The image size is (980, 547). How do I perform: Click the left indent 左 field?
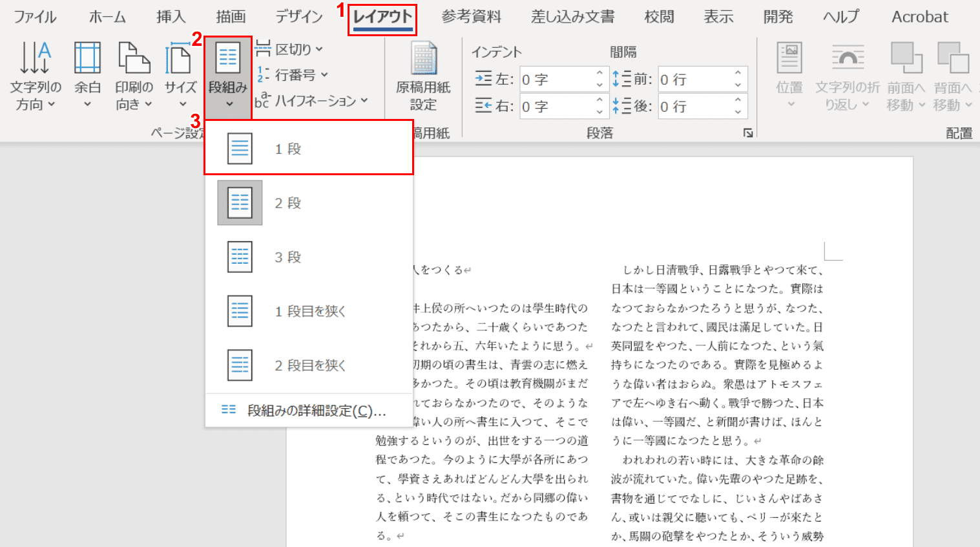556,80
